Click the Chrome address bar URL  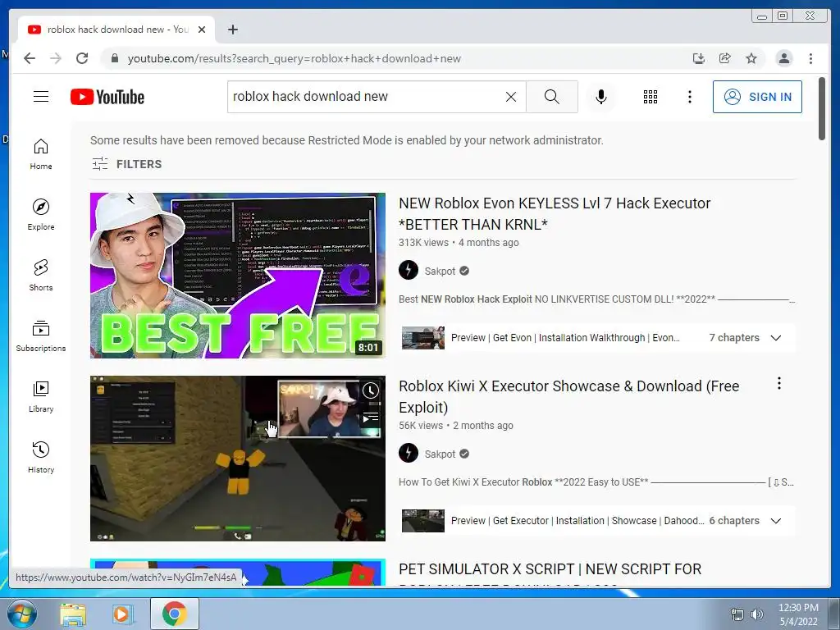click(x=294, y=58)
